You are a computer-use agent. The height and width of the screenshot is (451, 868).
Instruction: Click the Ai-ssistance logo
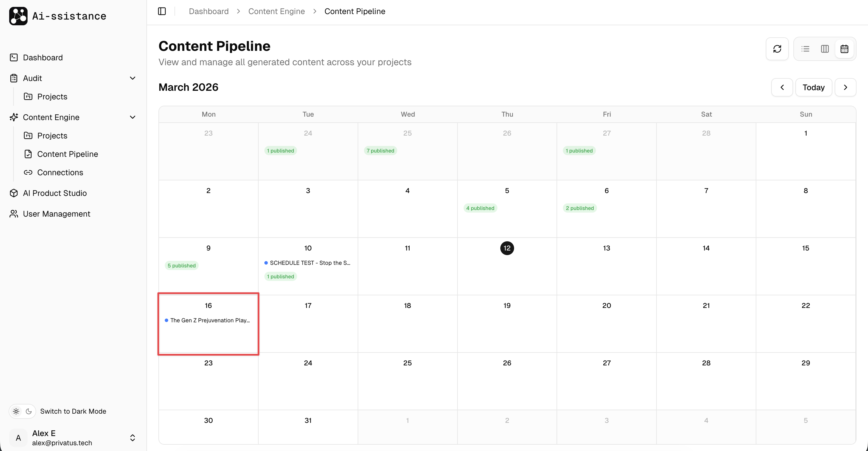57,16
